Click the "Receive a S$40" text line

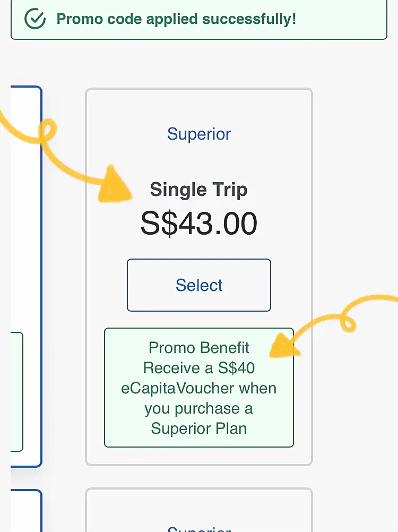(199, 368)
